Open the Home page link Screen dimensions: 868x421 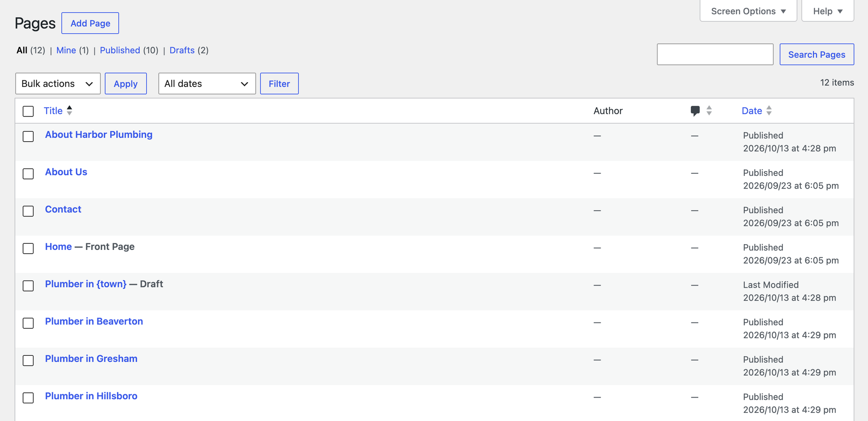(x=59, y=247)
